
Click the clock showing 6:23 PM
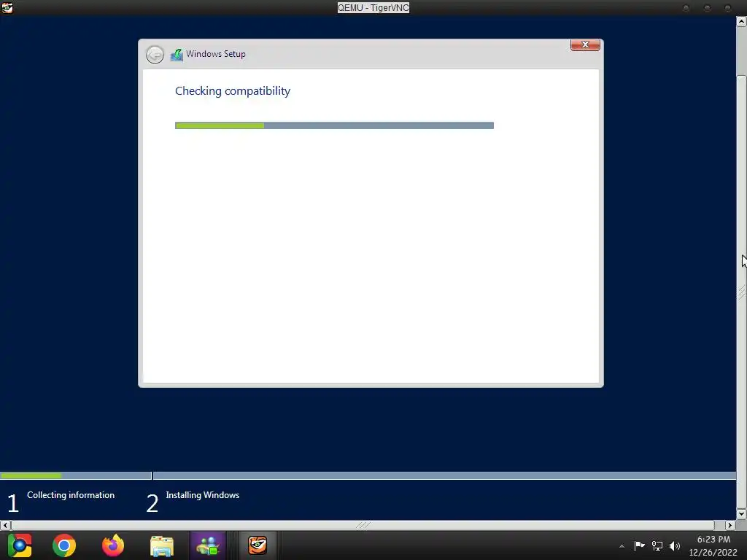713,540
